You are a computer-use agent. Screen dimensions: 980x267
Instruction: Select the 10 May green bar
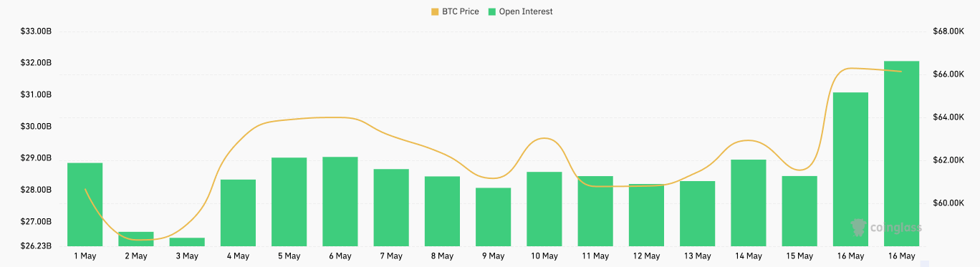tap(544, 209)
